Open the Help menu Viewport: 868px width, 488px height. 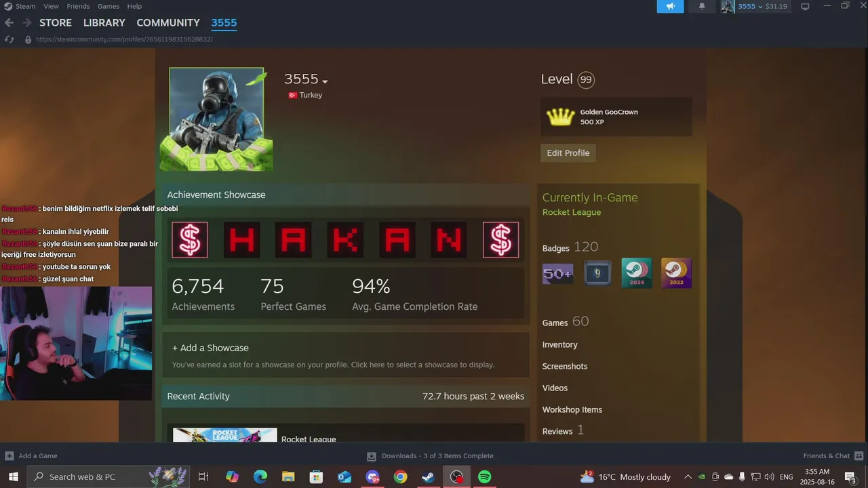pyautogui.click(x=134, y=6)
